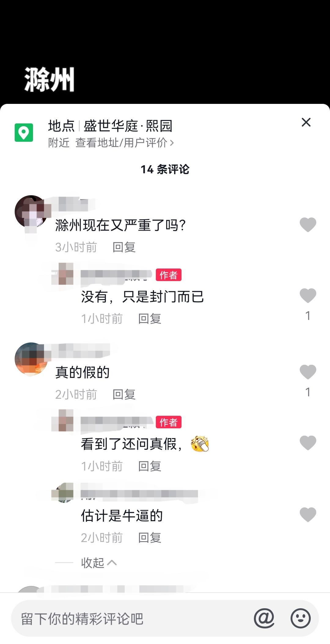Like the comment 真的假的
The height and width of the screenshot is (644, 330).
(x=308, y=372)
